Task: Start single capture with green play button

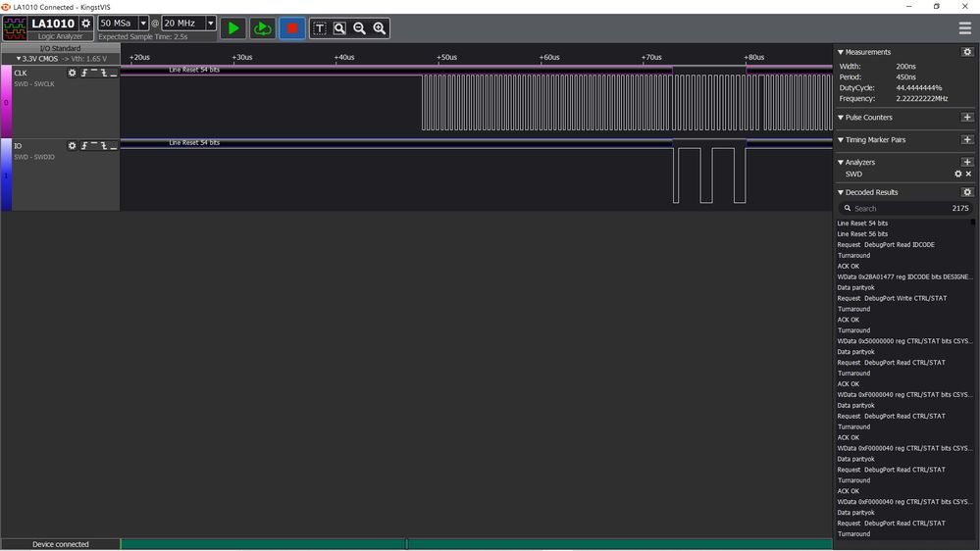Action: click(x=233, y=28)
